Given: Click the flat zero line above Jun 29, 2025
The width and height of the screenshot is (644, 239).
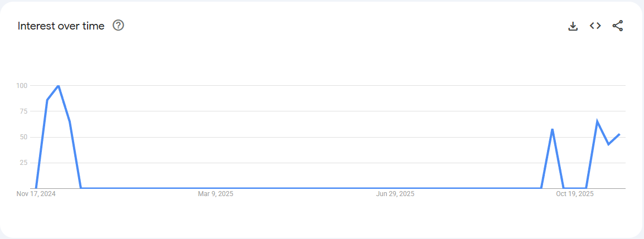Looking at the screenshot, I should [x=395, y=188].
